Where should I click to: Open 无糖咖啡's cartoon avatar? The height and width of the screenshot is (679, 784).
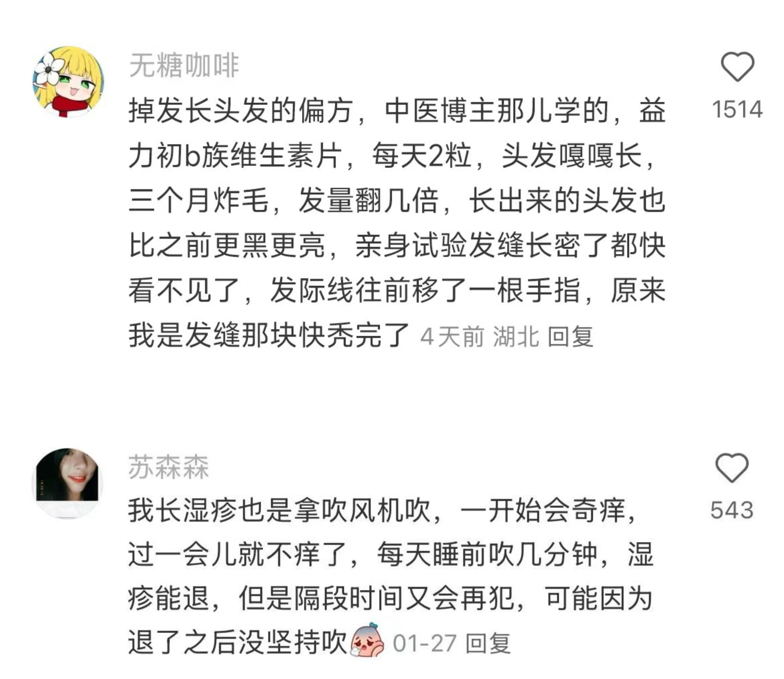point(68,81)
